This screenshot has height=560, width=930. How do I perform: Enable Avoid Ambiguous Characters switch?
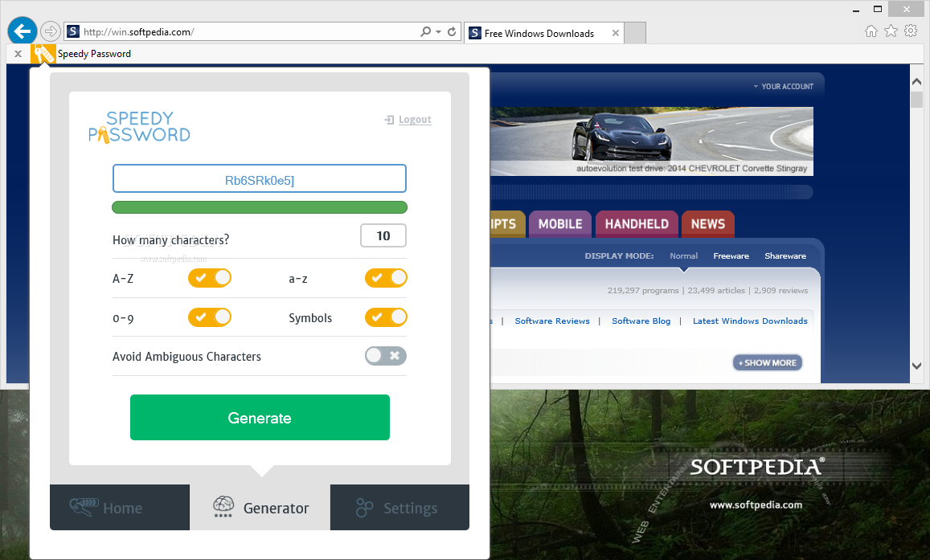(x=386, y=356)
